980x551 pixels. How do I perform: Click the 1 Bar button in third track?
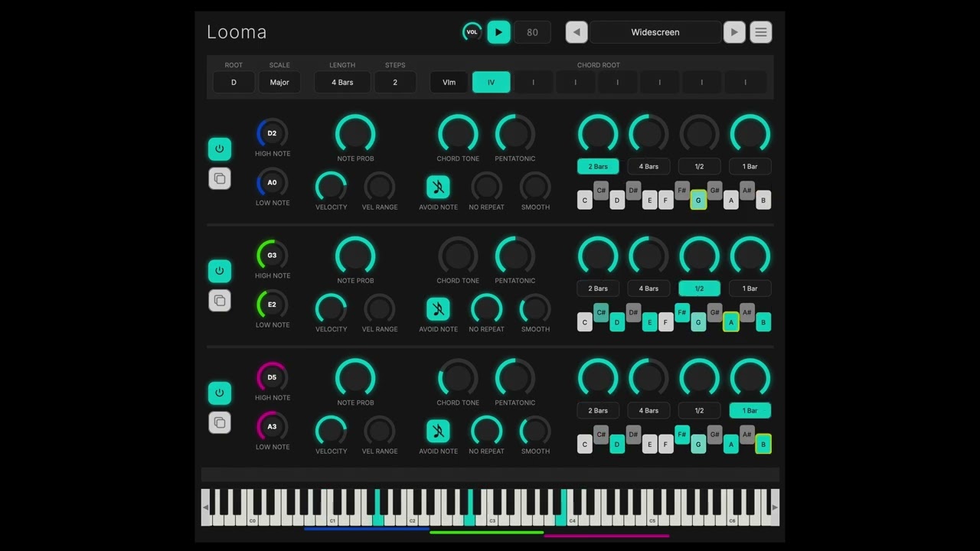tap(750, 410)
